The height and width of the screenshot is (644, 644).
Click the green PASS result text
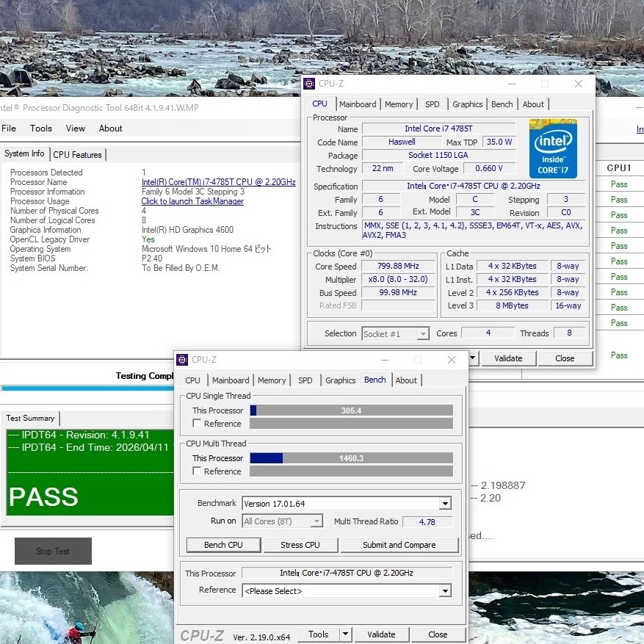43,496
